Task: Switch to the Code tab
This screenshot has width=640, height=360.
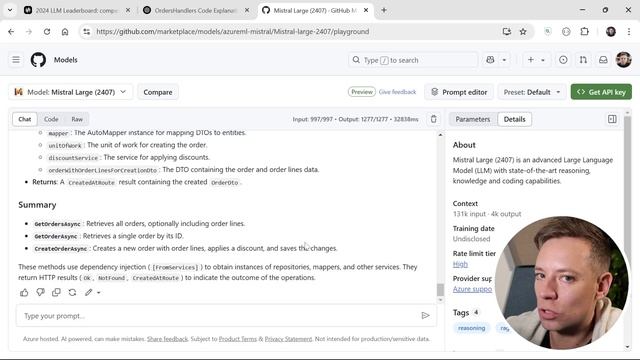Action: (51, 119)
